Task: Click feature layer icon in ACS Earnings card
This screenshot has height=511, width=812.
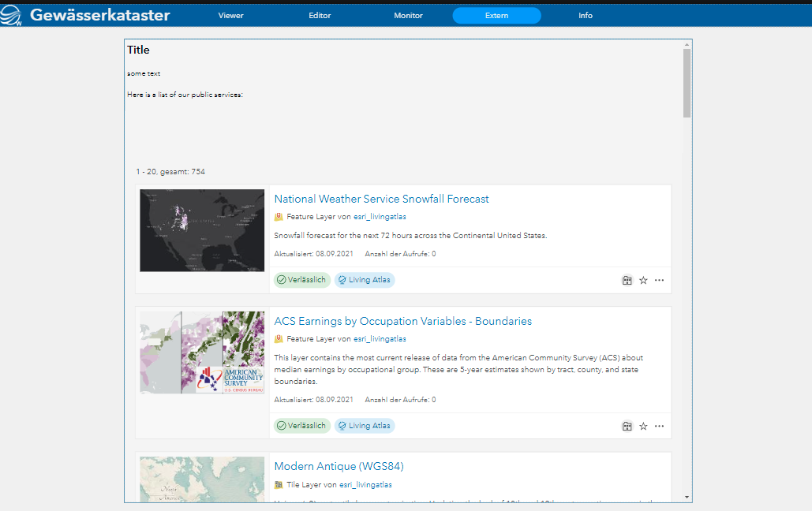Action: pos(279,338)
